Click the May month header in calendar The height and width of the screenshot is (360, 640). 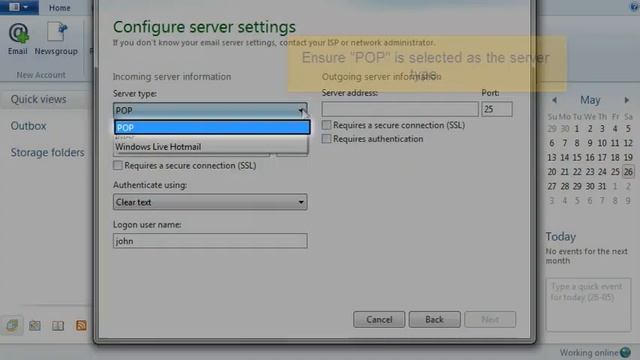pyautogui.click(x=590, y=100)
